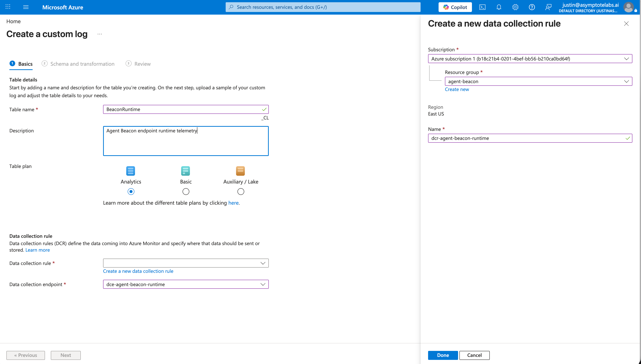Viewport: 641px width, 364px height.
Task: Expand the Subscription dropdown
Action: [x=530, y=59]
